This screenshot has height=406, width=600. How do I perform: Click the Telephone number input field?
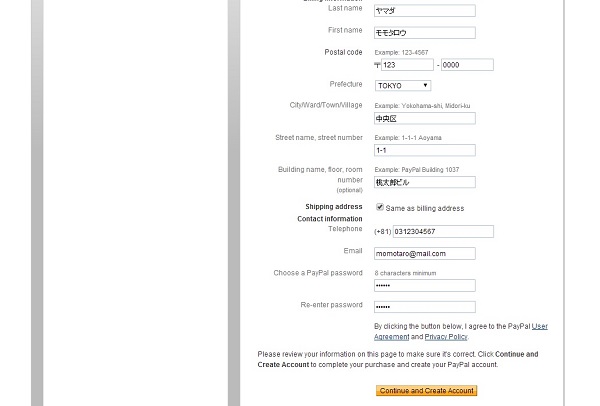(x=443, y=231)
